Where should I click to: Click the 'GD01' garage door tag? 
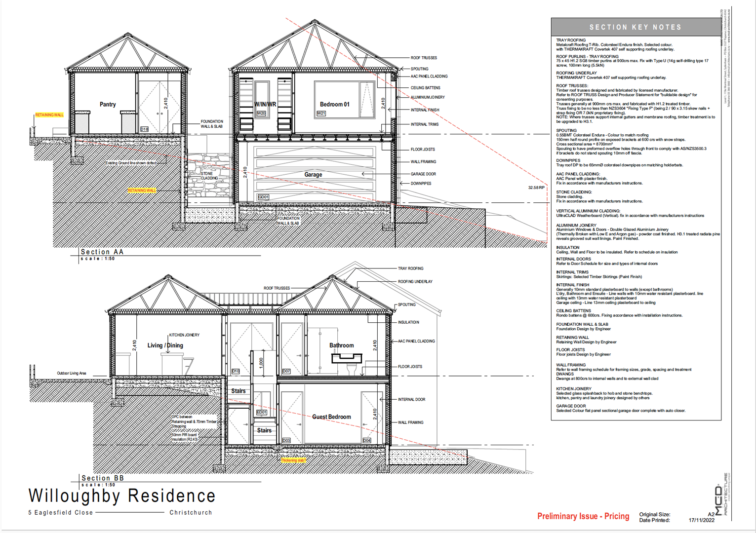[x=263, y=197]
